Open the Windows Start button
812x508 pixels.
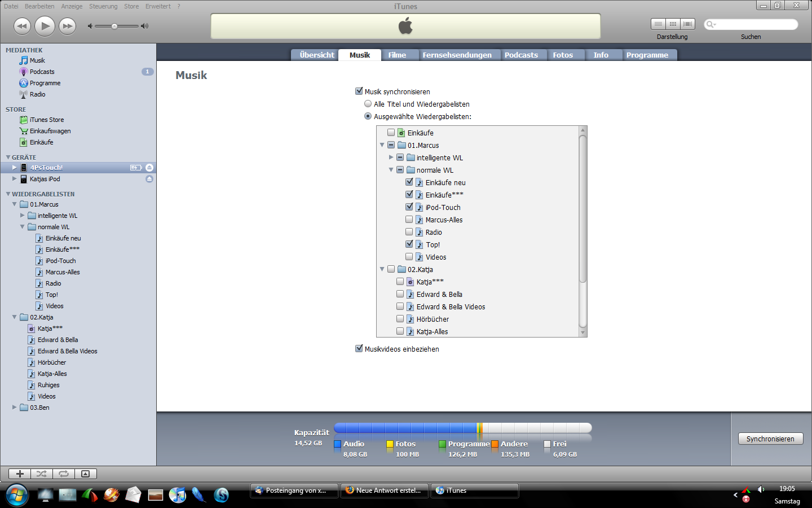pyautogui.click(x=16, y=495)
